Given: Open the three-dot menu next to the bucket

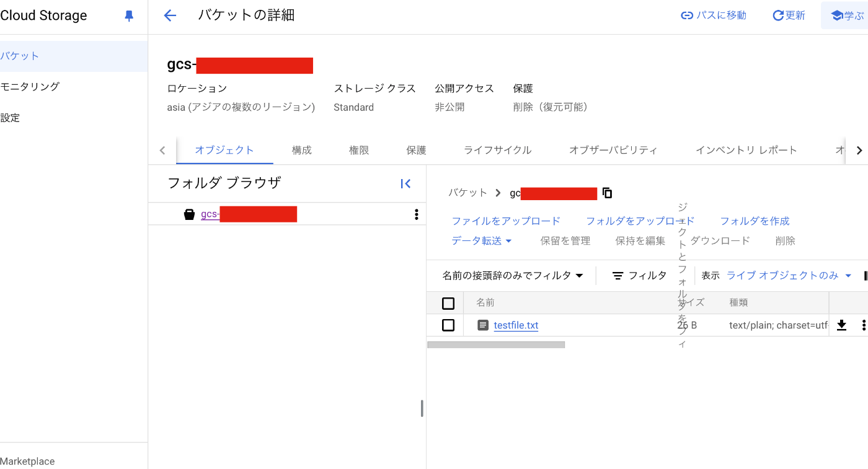Looking at the screenshot, I should [416, 214].
